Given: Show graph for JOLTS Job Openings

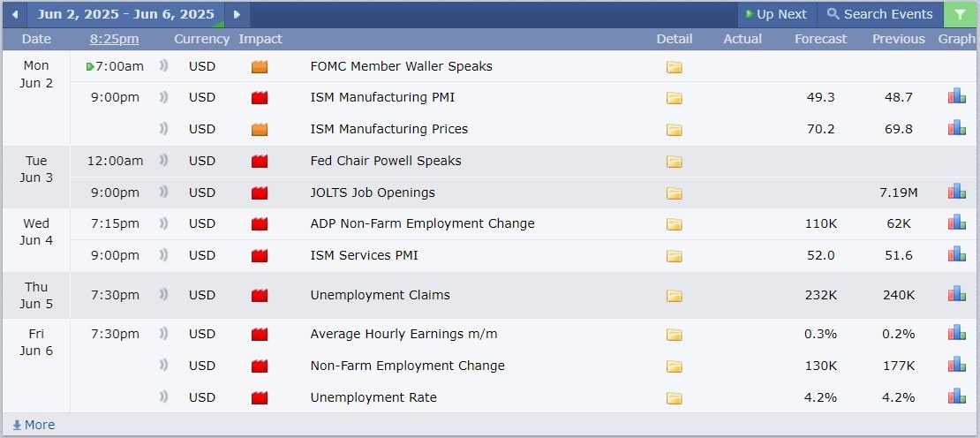Looking at the screenshot, I should [x=956, y=192].
